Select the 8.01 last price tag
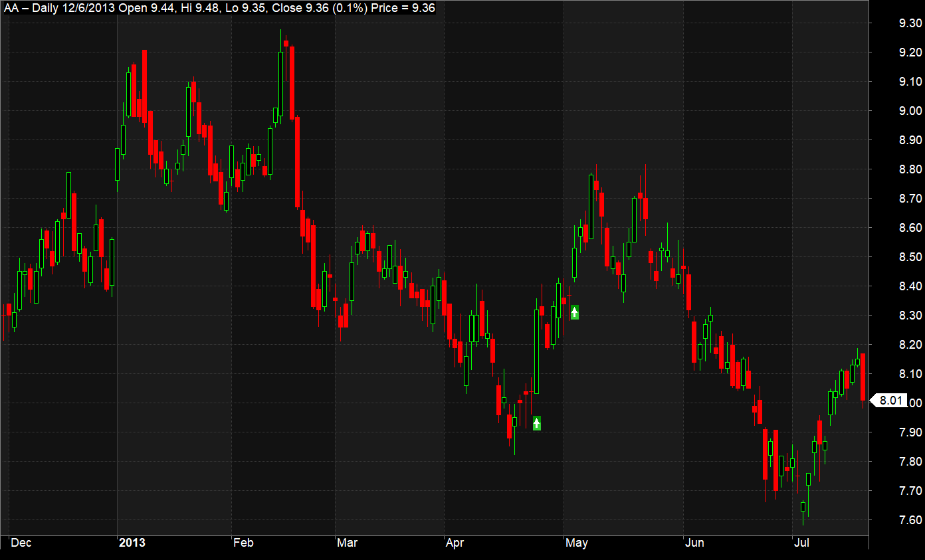925x560 pixels. pyautogui.click(x=888, y=400)
